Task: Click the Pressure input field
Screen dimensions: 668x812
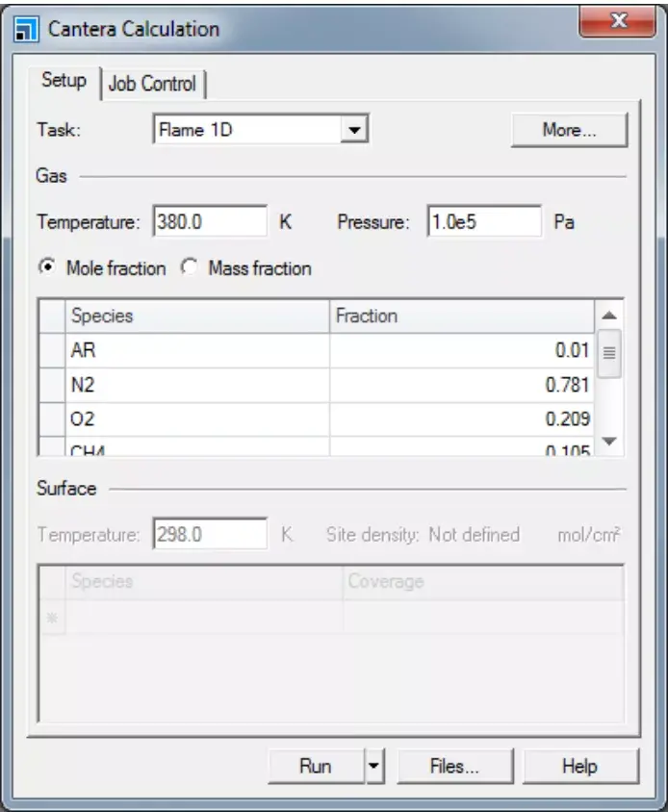Action: 484,221
